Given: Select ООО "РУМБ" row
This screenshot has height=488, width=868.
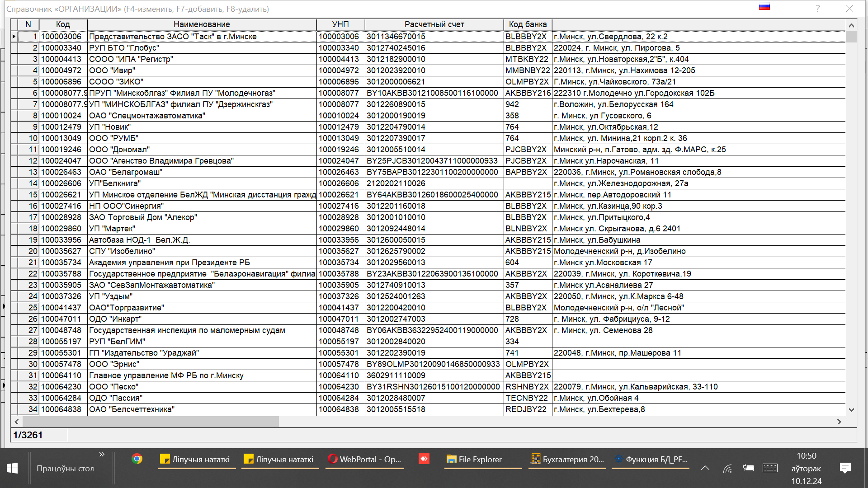Looking at the screenshot, I should click(x=428, y=138).
